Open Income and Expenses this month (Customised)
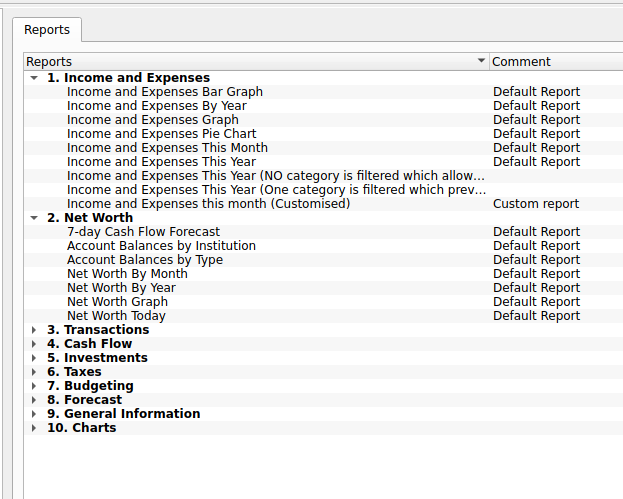Viewport: 623px width, 499px height. pos(208,204)
